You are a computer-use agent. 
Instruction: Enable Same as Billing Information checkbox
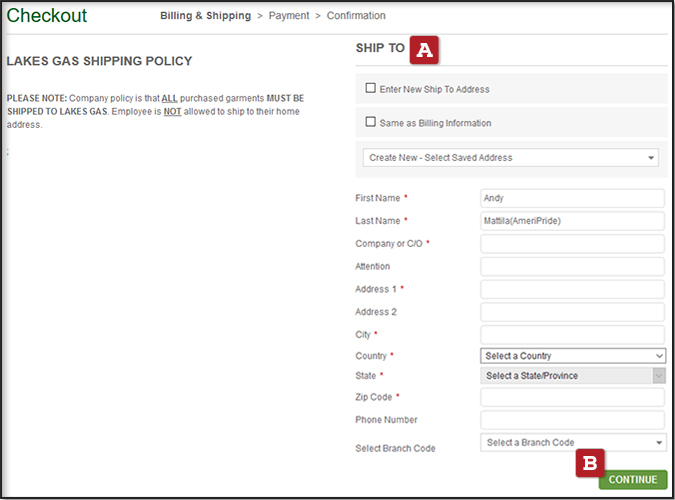point(370,123)
